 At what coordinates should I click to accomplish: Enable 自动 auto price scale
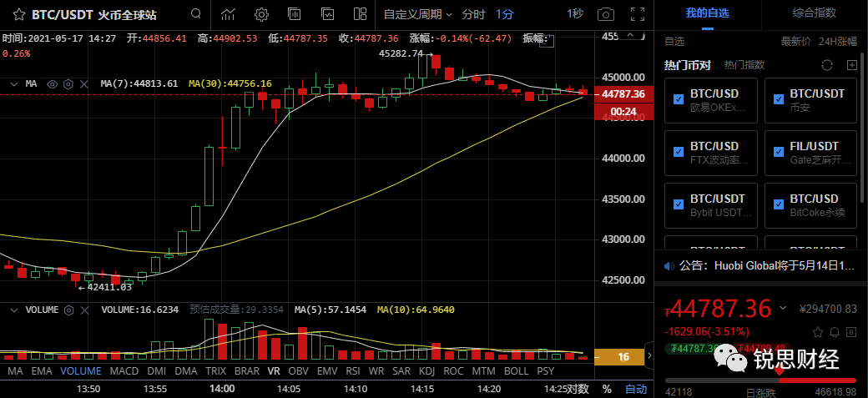[635, 389]
